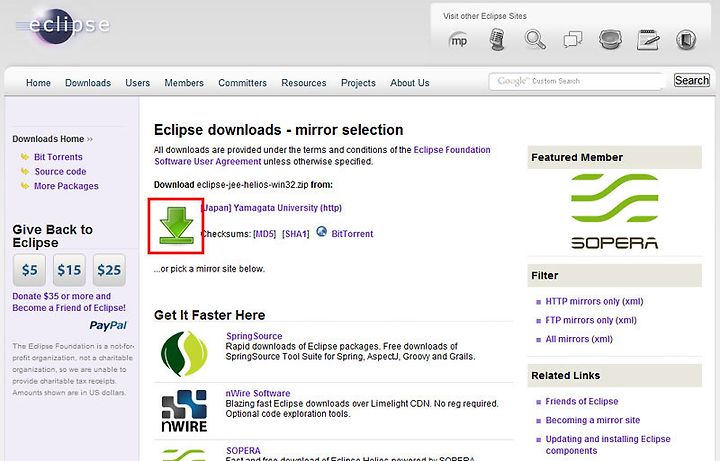Open the Friends of Eclipse link
Screen dimensions: 720x461
582,401
